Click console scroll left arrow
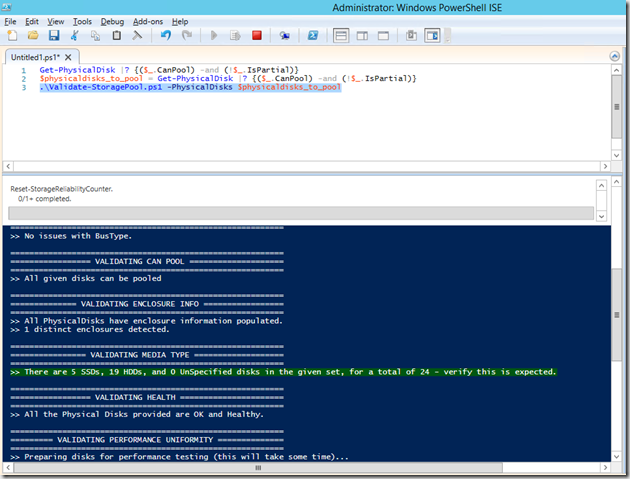The width and height of the screenshot is (630, 479). (8, 467)
